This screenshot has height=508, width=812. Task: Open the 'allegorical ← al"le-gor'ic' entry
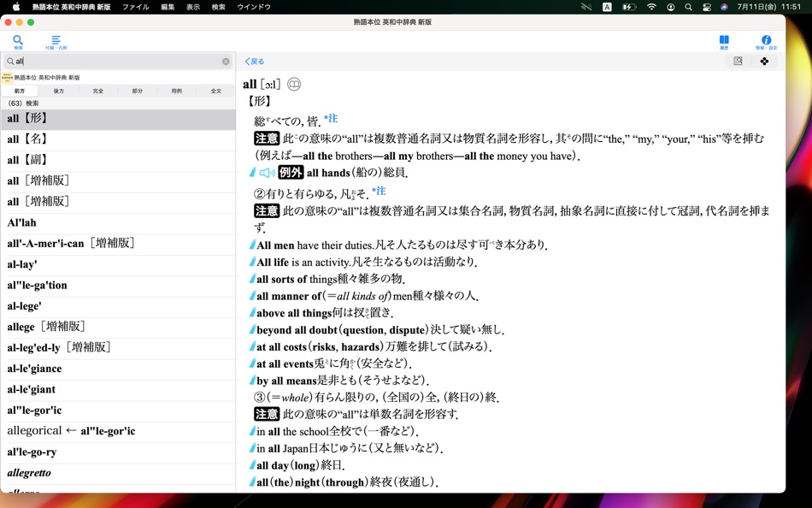tap(118, 431)
